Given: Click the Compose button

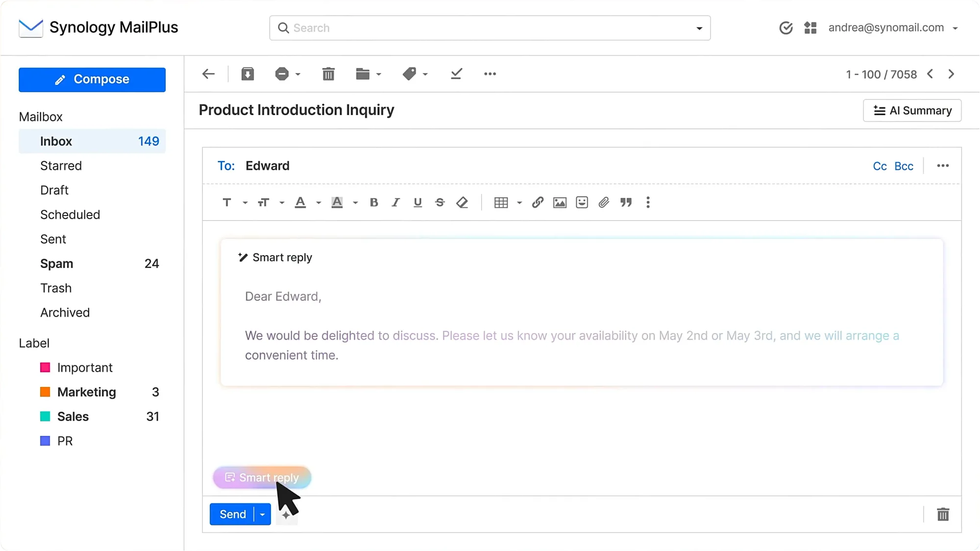Looking at the screenshot, I should pos(92,79).
